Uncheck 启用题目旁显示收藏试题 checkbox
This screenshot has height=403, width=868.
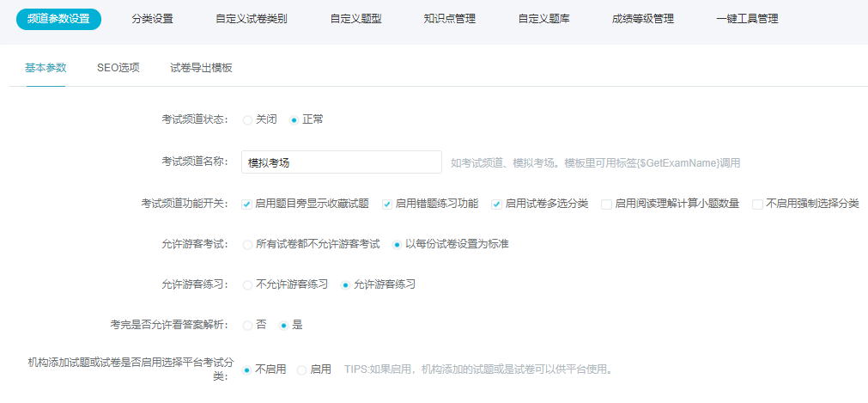point(246,205)
